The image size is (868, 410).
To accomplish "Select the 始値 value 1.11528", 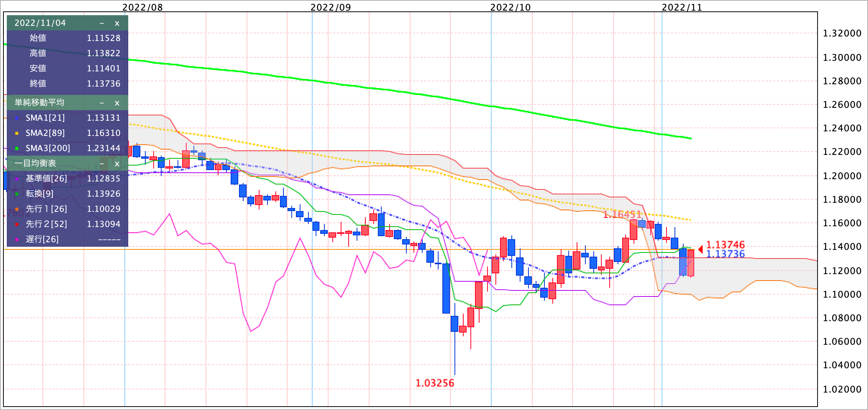I will point(104,38).
